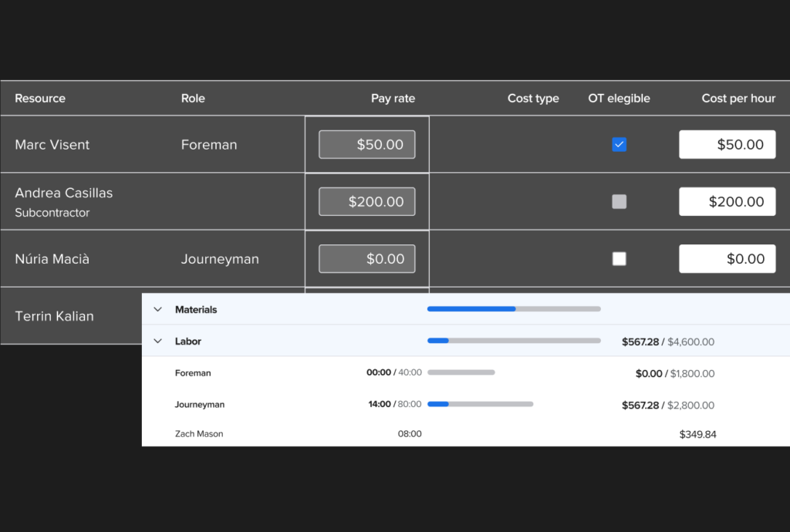Click Núria Macià's cost per hour input
Viewport: 790px width, 532px height.
pyautogui.click(x=727, y=258)
